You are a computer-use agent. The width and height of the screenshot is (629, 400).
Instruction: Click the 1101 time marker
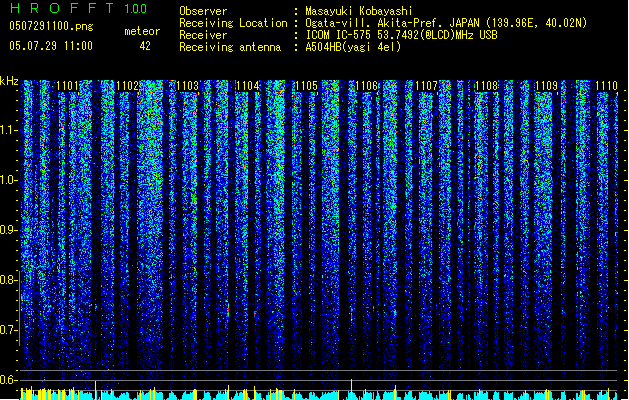tap(67, 86)
